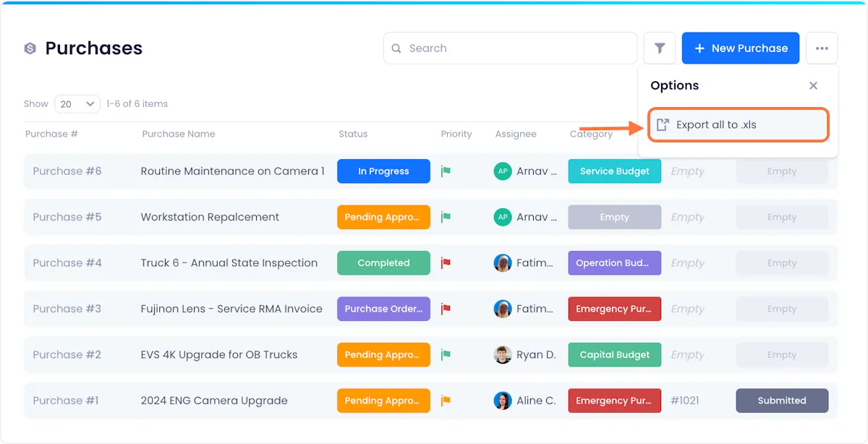Image resolution: width=868 pixels, height=444 pixels.
Task: Click Empty badge at end of Purchase #6
Action: (x=782, y=171)
